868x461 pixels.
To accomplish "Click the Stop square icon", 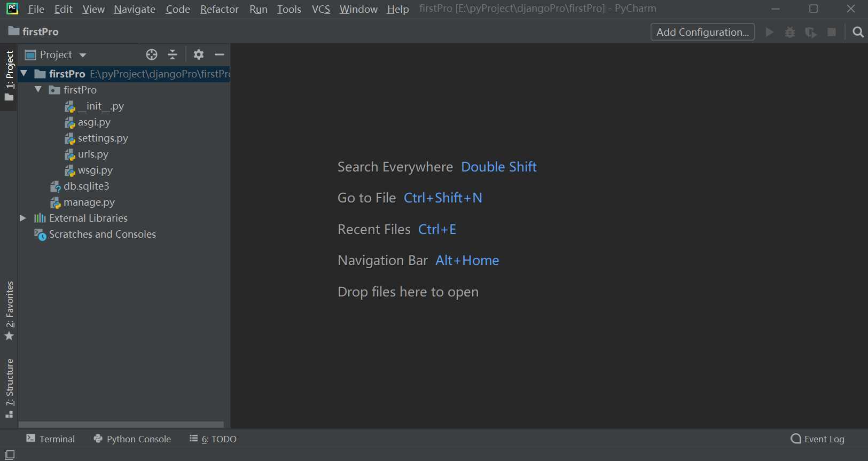I will [x=832, y=32].
